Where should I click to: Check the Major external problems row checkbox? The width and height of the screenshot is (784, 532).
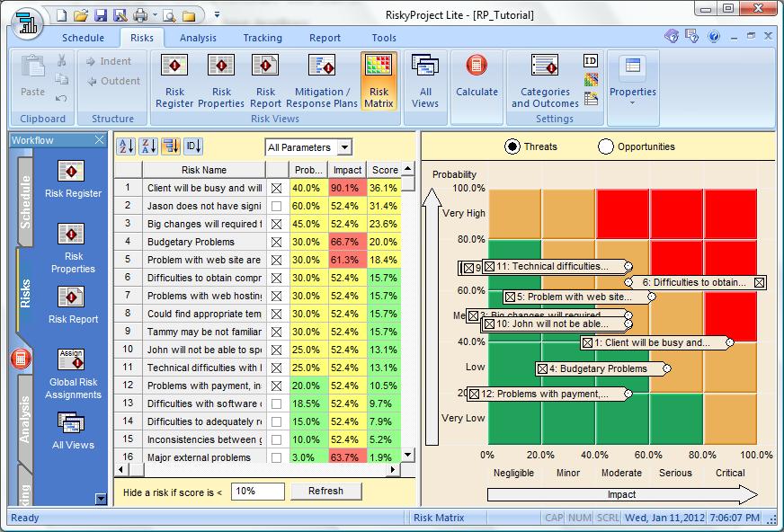277,457
